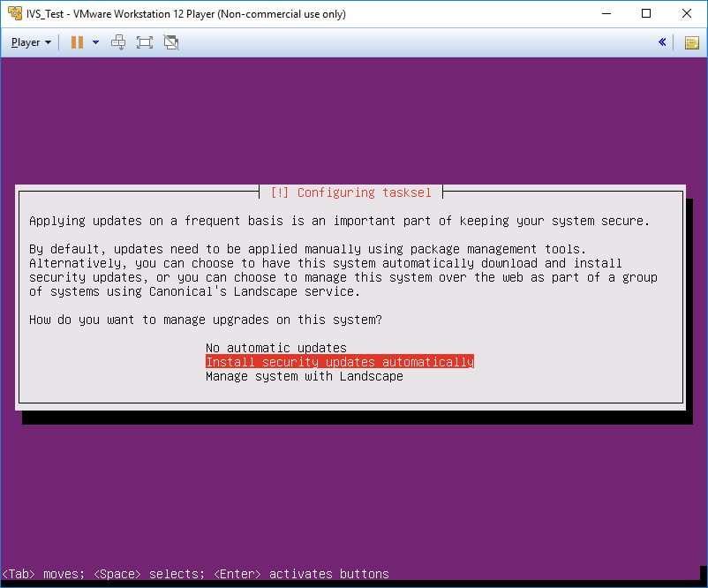Collapse toolbar with double chevron icon

662,42
